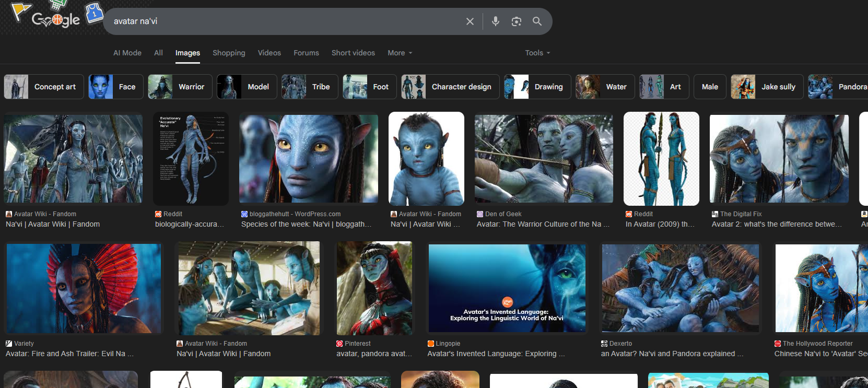Choose the Jake sully filter chip

(767, 87)
